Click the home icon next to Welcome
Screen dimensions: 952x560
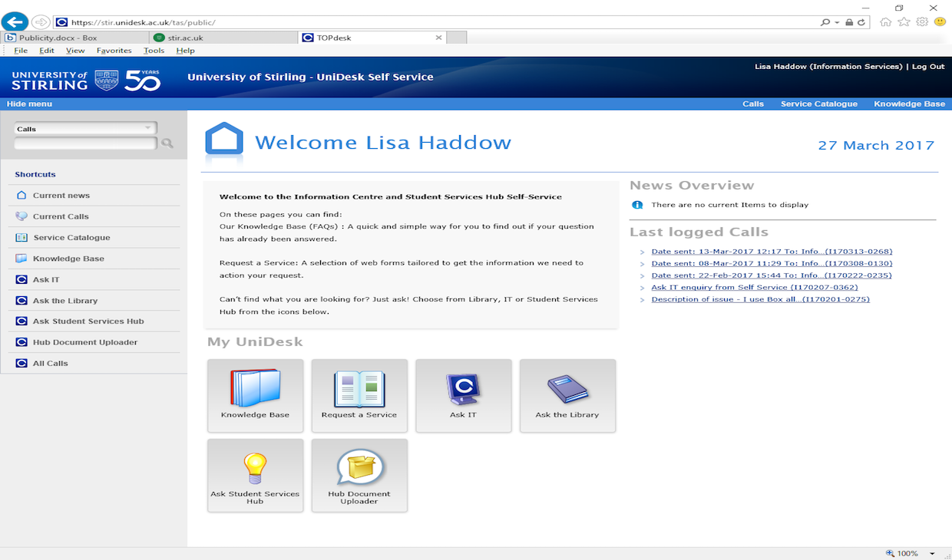pyautogui.click(x=224, y=143)
